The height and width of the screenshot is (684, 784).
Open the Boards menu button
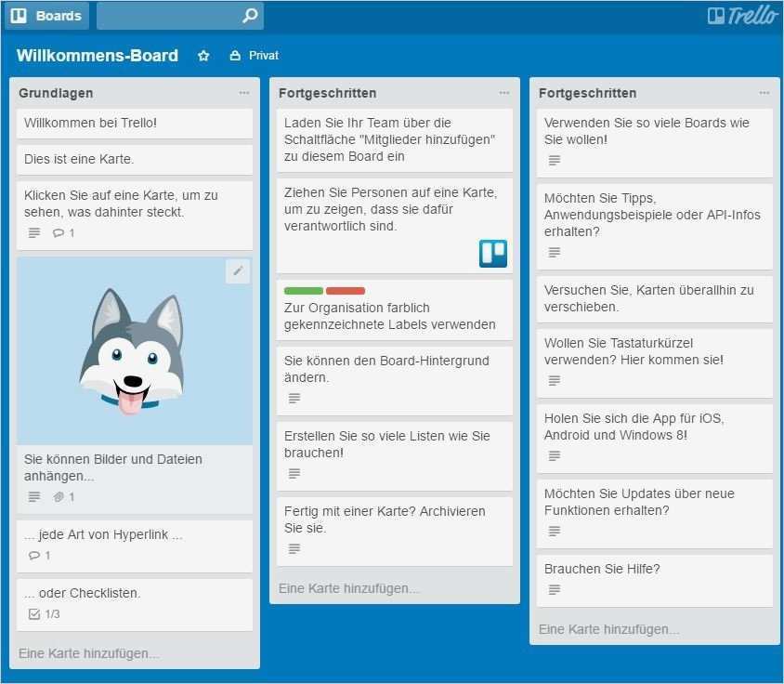[x=47, y=16]
